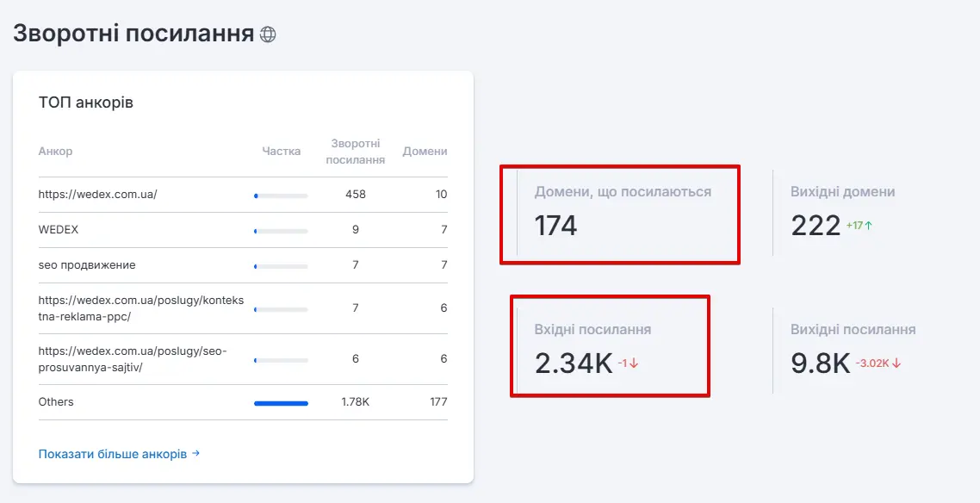Click the Зворотні посилання column header
This screenshot has width=980, height=503.
tap(356, 152)
